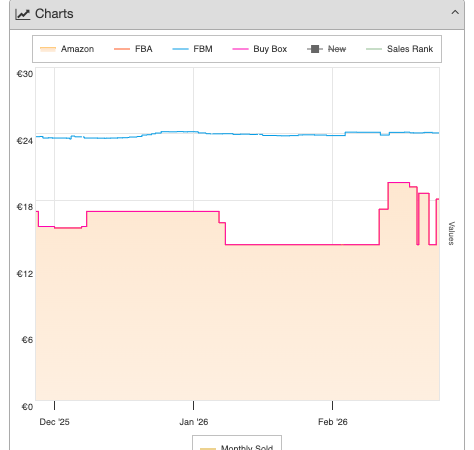Click the €18 axis label

[25, 207]
